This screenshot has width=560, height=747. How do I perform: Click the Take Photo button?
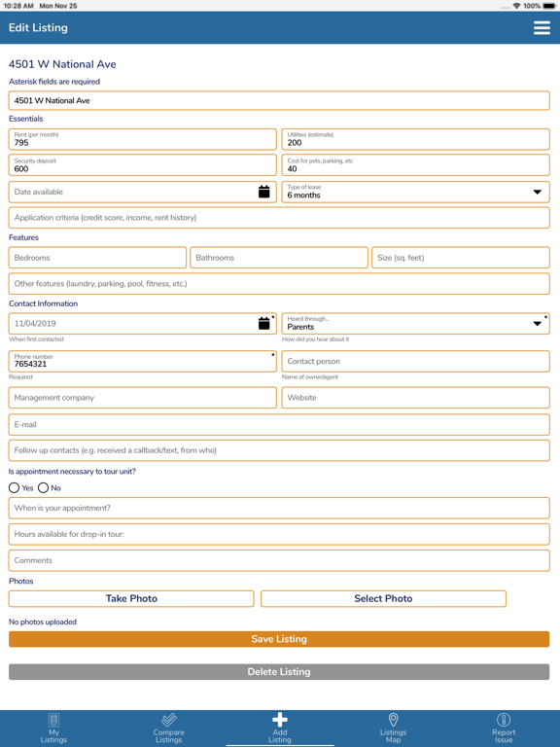pyautogui.click(x=131, y=599)
